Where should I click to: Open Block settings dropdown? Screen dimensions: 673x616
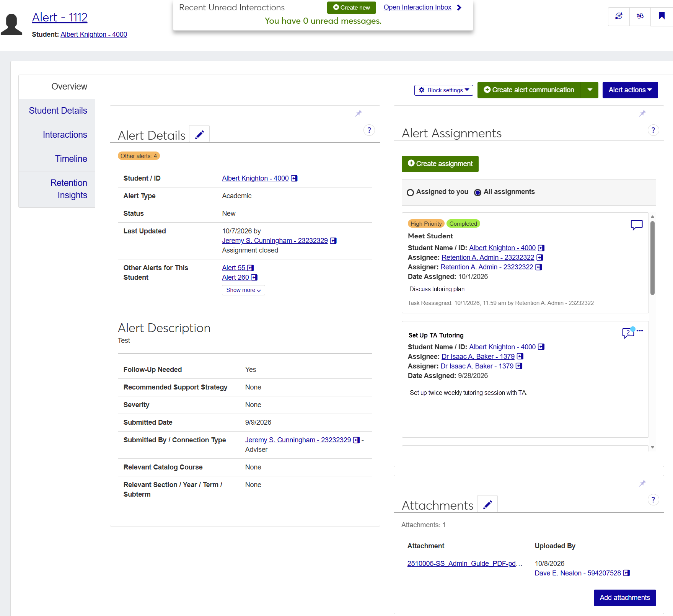(443, 90)
